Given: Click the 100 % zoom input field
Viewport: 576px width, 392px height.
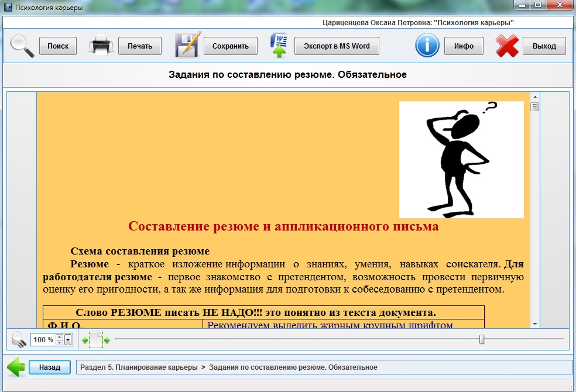Looking at the screenshot, I should tap(43, 339).
